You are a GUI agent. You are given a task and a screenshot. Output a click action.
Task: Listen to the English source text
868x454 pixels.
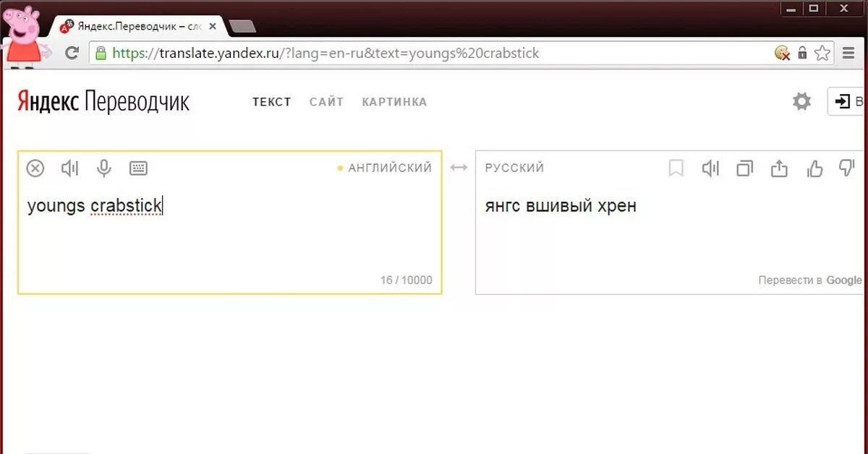69,168
